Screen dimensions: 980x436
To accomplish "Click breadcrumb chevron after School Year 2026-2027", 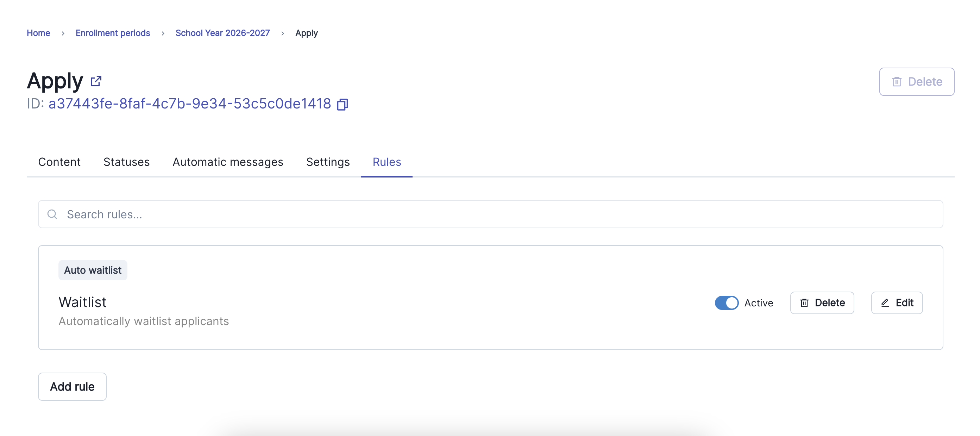I will coord(283,33).
